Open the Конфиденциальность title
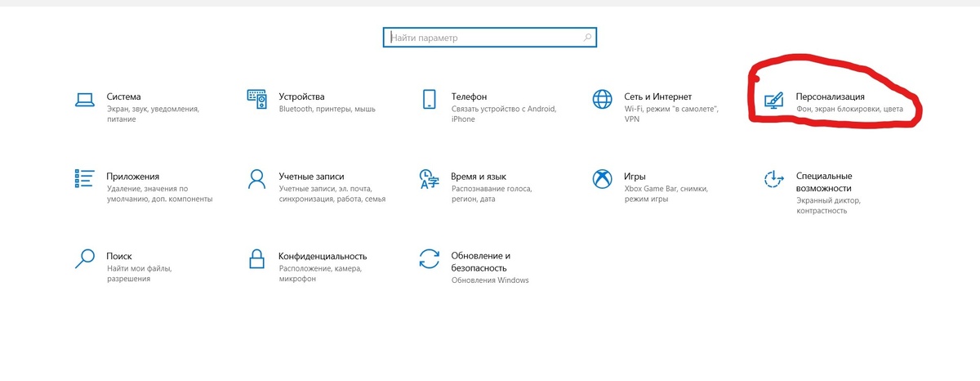 [323, 255]
